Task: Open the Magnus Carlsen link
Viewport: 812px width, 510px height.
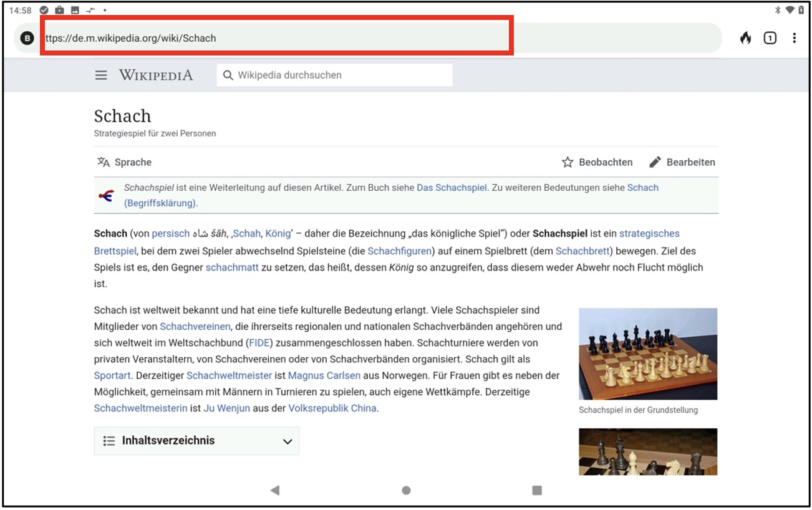Action: click(324, 375)
